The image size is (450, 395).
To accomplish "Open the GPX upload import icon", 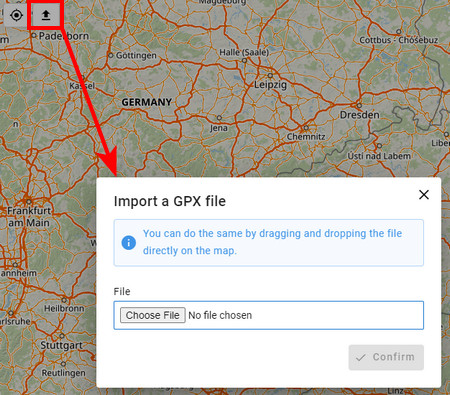I will (x=46, y=15).
